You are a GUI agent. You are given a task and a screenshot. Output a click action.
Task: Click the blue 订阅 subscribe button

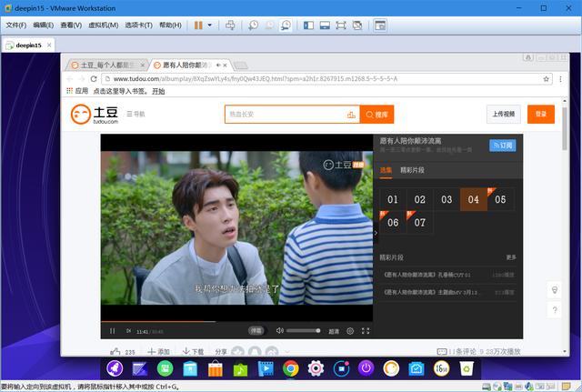tap(502, 145)
